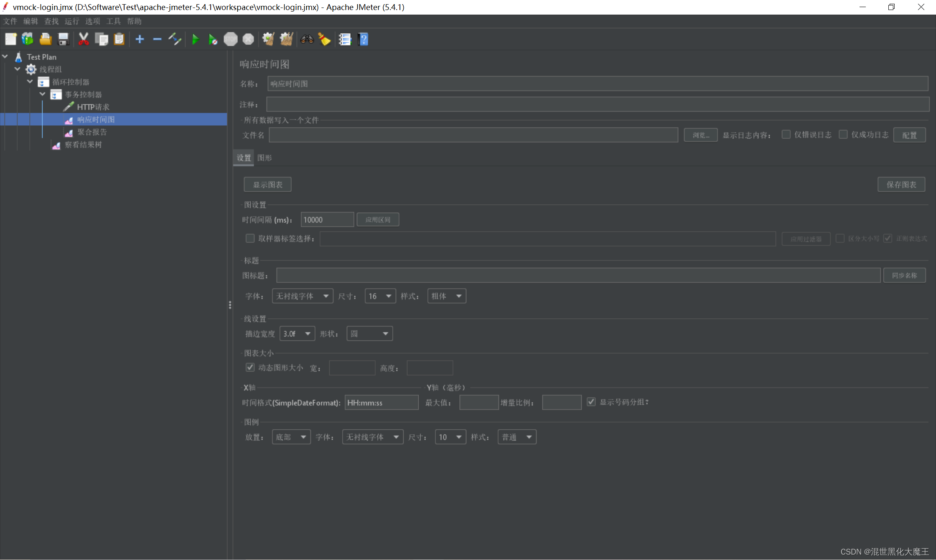Select the 察看结果树 listener node
The width and height of the screenshot is (936, 560).
click(83, 144)
